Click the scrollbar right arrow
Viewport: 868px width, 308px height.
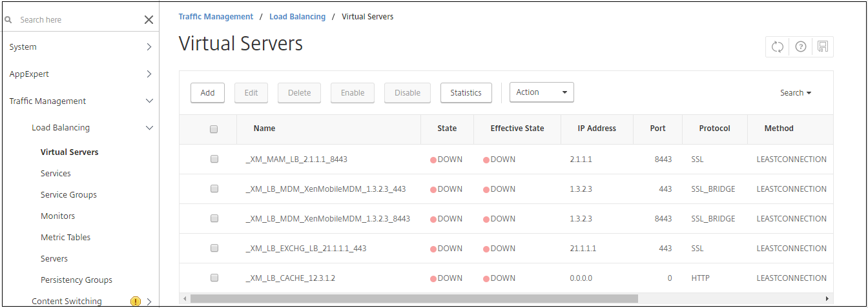click(827, 299)
